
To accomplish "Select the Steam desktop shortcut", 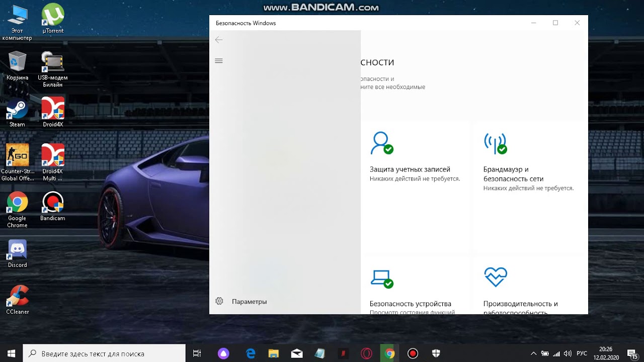I will [x=17, y=112].
